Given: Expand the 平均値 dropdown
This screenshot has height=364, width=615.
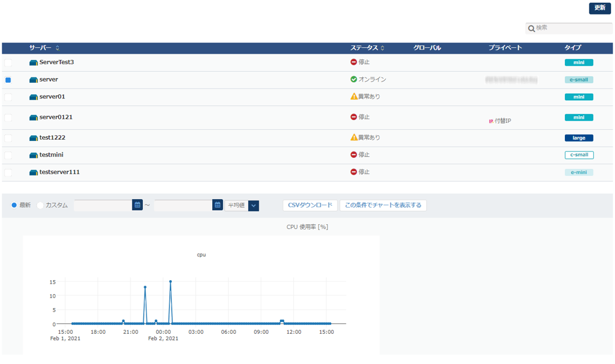Looking at the screenshot, I should [253, 206].
